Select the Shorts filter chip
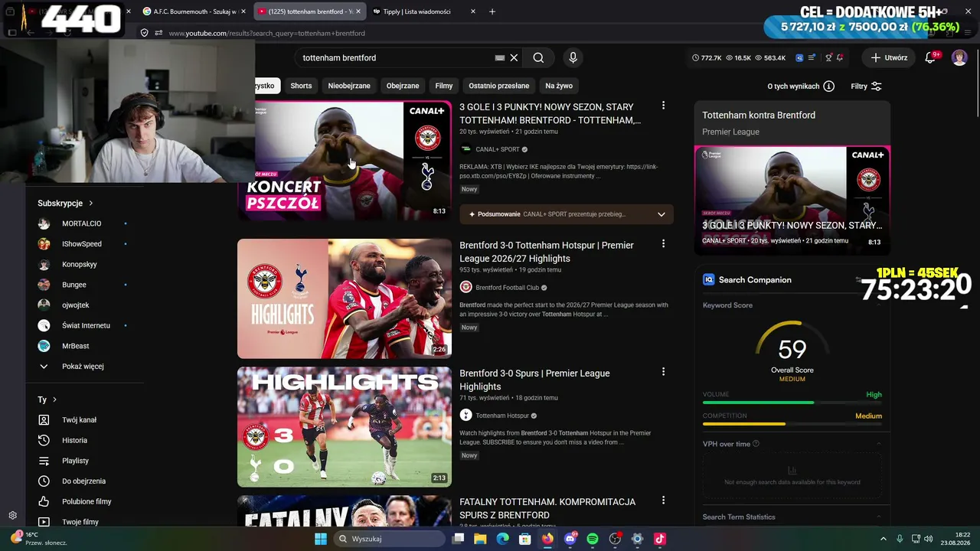Image resolution: width=980 pixels, height=551 pixels. click(x=301, y=86)
